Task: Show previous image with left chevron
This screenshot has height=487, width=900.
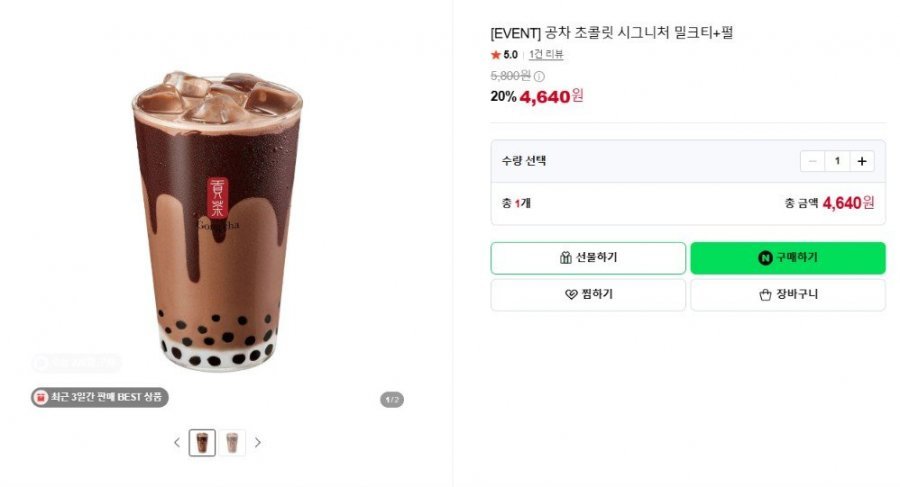Action: click(177, 442)
